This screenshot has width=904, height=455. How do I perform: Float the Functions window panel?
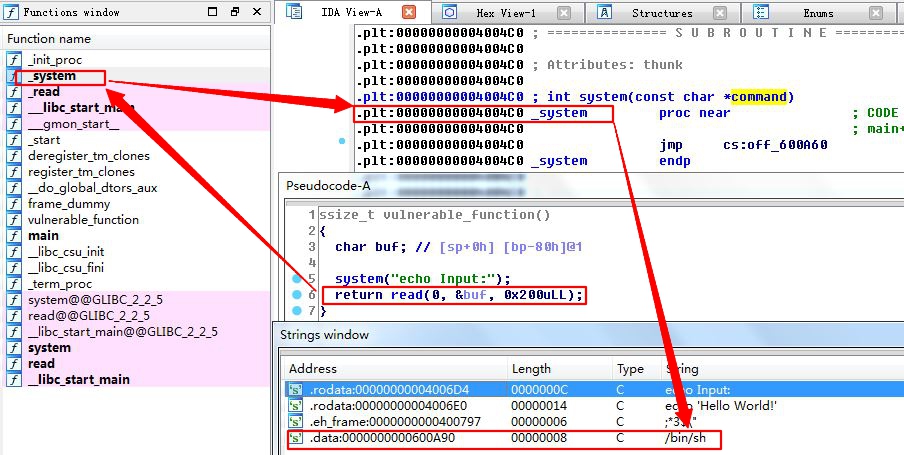(x=235, y=13)
